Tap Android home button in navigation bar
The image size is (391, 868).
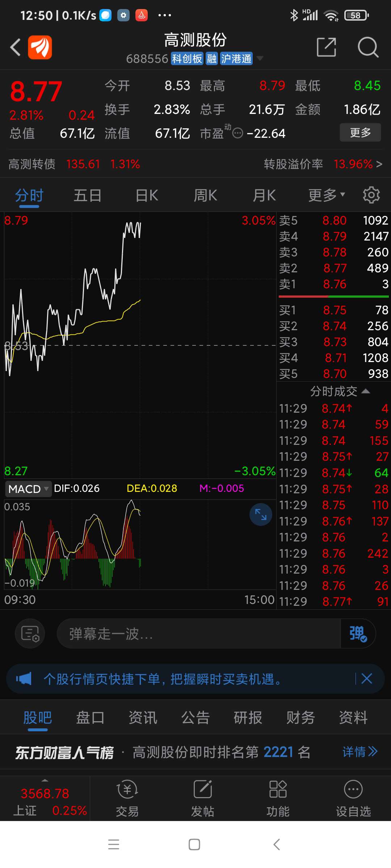coord(194,844)
